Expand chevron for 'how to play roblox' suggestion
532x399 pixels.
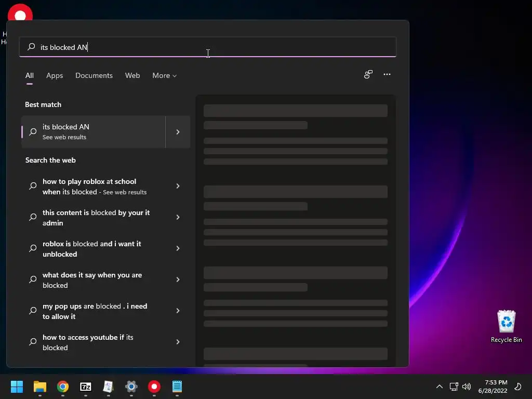[178, 186]
